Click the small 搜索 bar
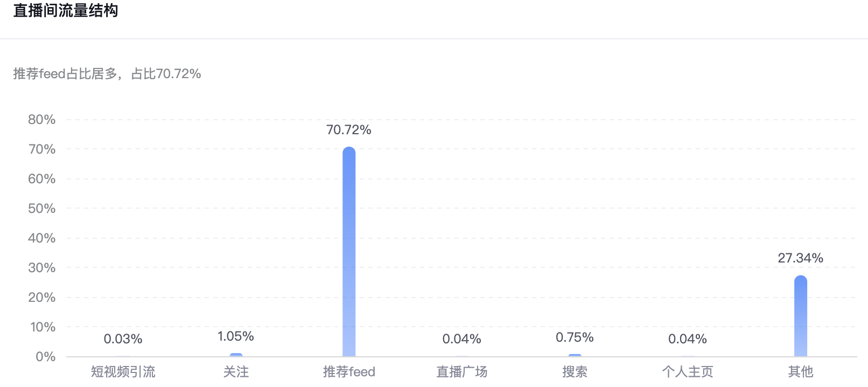The image size is (868, 387). (x=575, y=355)
